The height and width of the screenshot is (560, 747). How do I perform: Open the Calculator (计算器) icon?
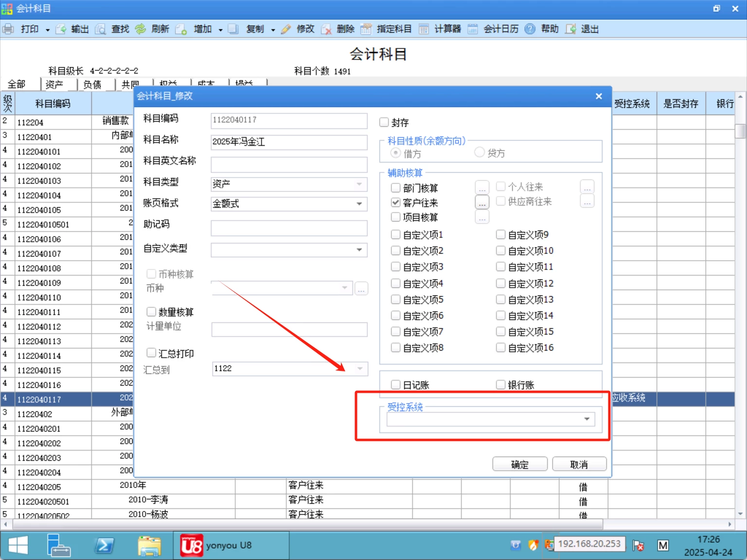pyautogui.click(x=424, y=29)
